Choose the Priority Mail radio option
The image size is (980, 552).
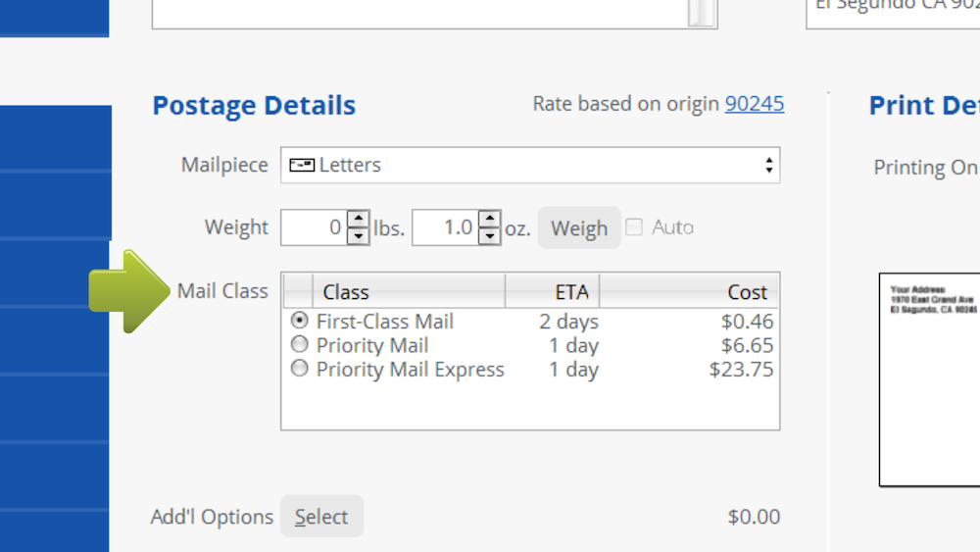click(x=300, y=345)
